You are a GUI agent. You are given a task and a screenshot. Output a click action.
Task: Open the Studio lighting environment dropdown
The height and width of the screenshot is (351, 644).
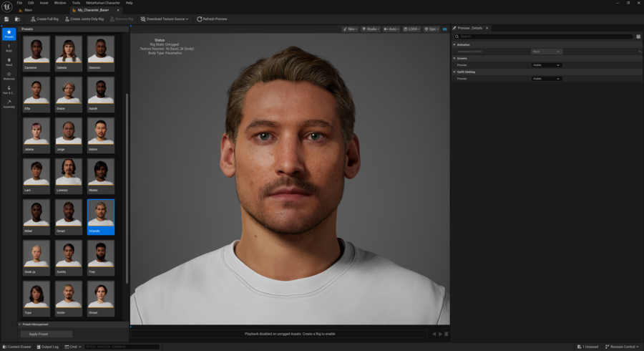[370, 29]
